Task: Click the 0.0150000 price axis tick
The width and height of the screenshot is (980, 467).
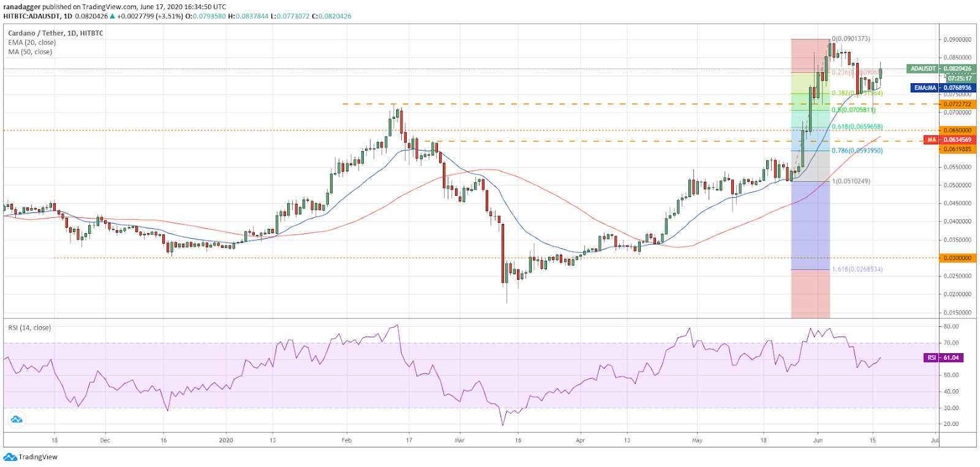Action: pyautogui.click(x=957, y=312)
